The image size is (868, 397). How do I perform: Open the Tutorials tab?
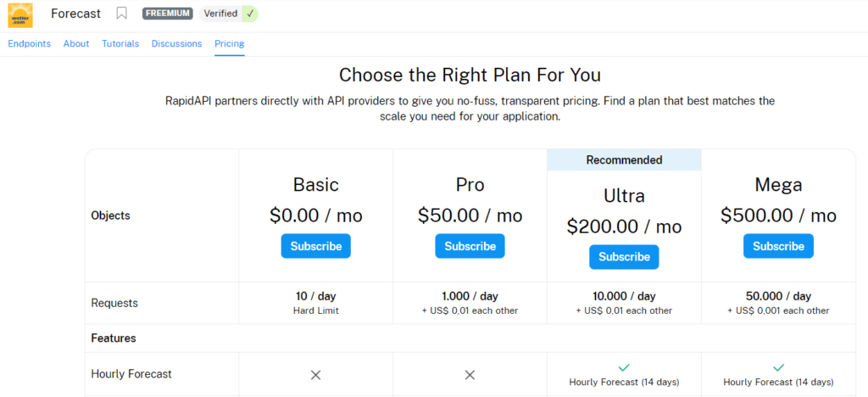pos(120,44)
